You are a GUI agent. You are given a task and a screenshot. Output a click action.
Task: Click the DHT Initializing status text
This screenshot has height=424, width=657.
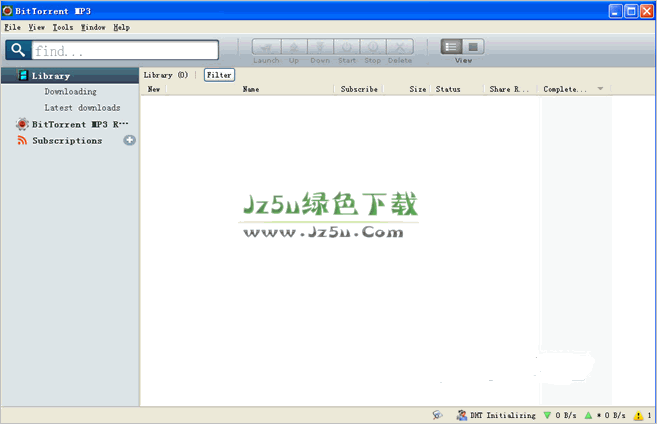click(503, 415)
